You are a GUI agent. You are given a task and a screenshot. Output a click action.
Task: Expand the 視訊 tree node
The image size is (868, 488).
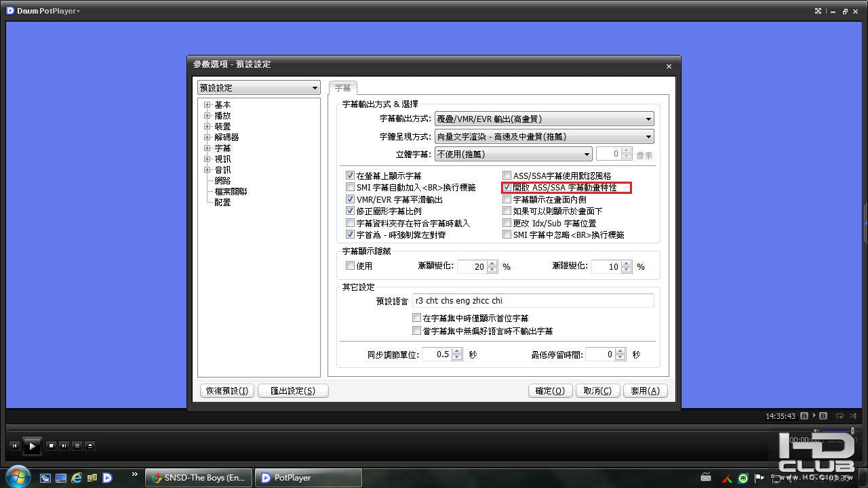coord(208,159)
